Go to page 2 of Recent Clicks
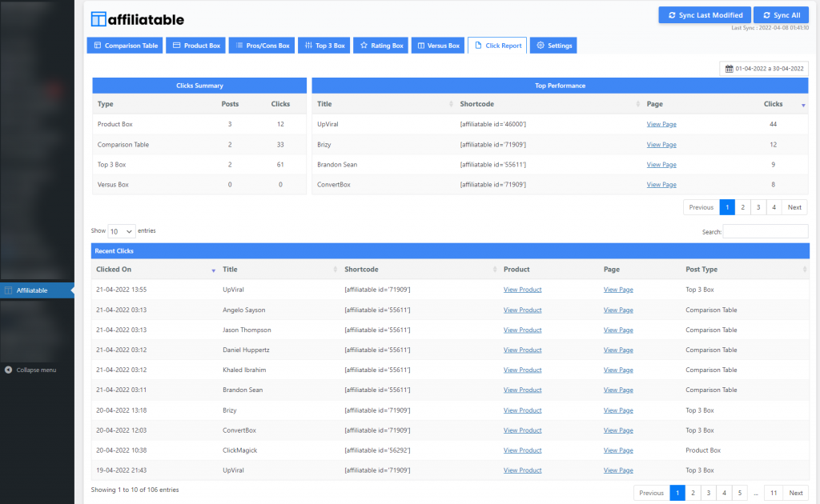 pyautogui.click(x=693, y=493)
